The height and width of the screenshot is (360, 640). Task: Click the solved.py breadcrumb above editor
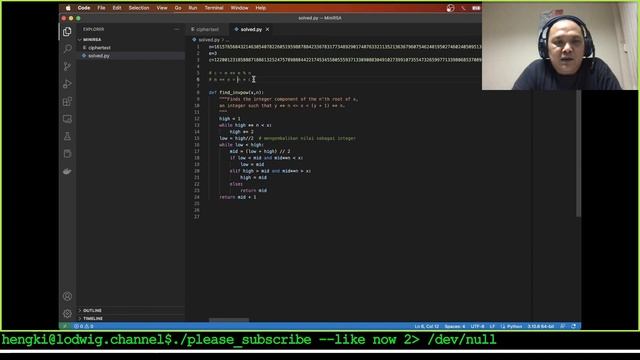pos(209,40)
